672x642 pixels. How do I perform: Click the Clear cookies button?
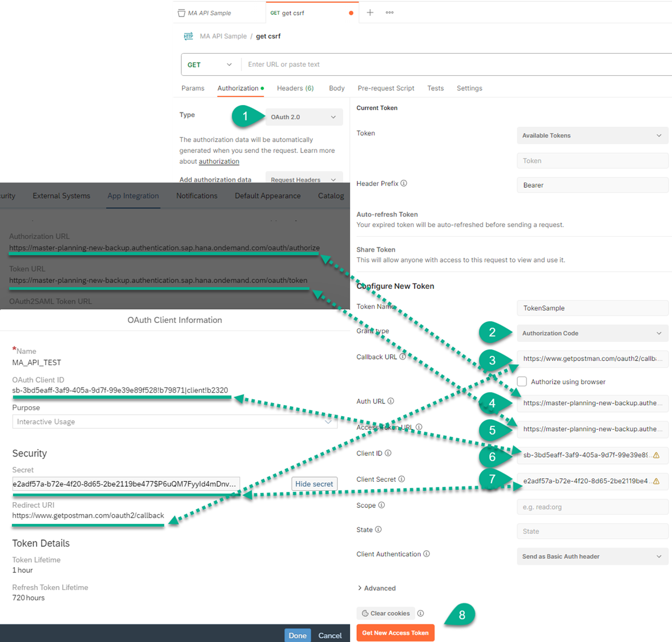click(386, 613)
